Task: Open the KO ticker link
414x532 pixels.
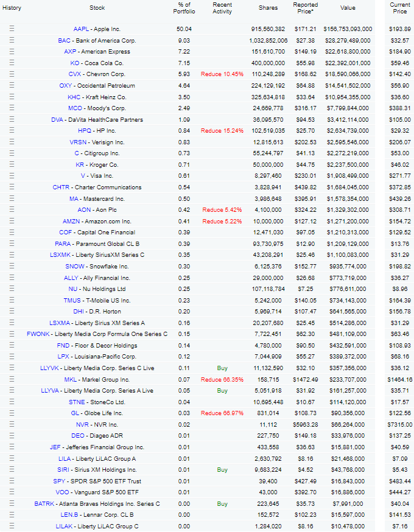Action: (75, 63)
